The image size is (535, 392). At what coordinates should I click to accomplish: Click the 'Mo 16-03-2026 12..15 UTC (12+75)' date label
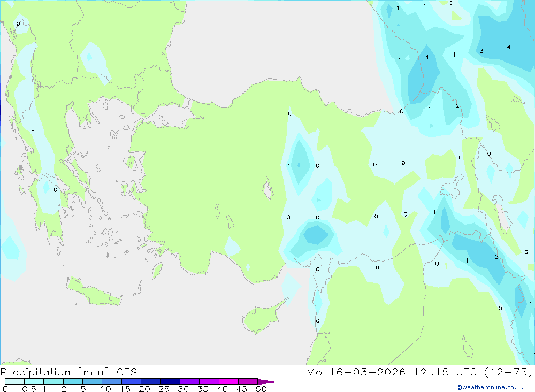419,372
